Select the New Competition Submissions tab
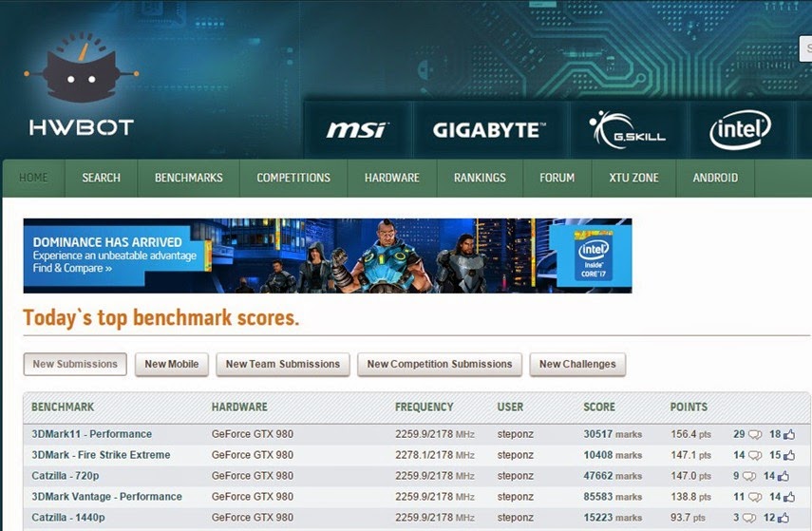This screenshot has width=812, height=531. 440,364
